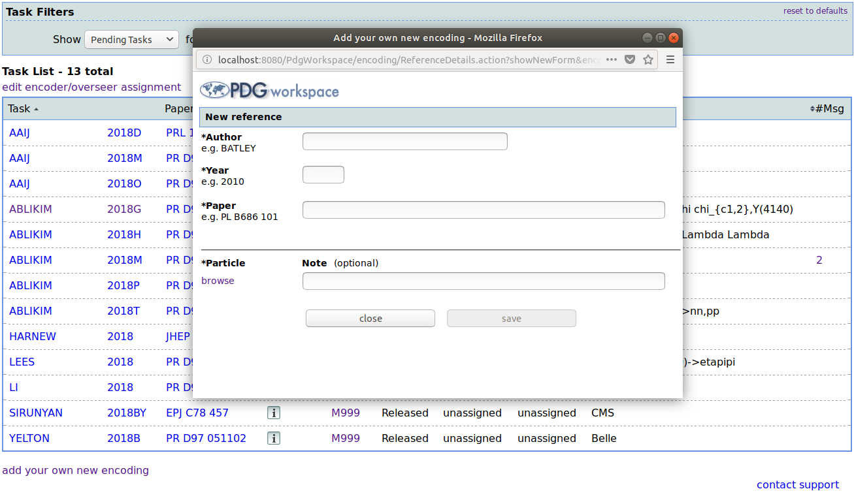Click info icon in YELTON row
Screen dimensions: 854x504
click(274, 438)
